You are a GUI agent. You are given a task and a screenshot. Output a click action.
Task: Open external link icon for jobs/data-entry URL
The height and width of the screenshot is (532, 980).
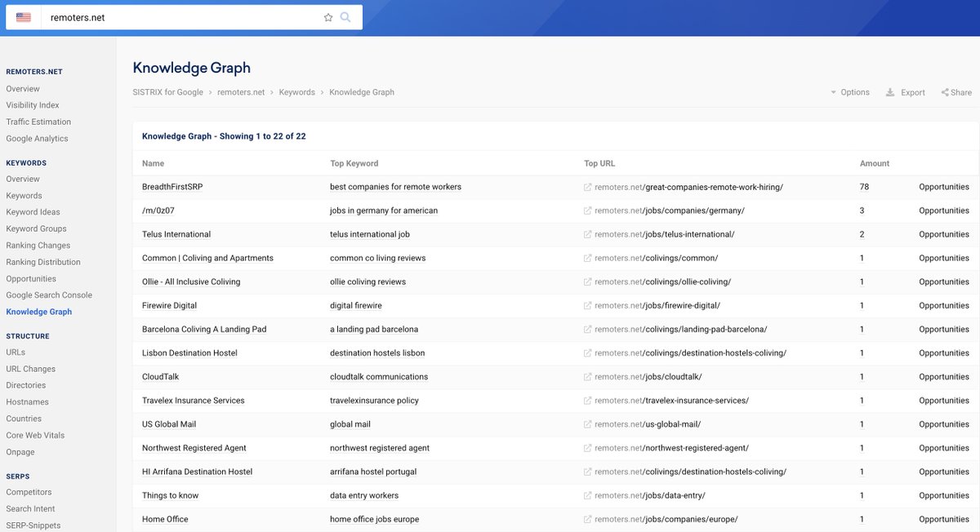coord(588,495)
